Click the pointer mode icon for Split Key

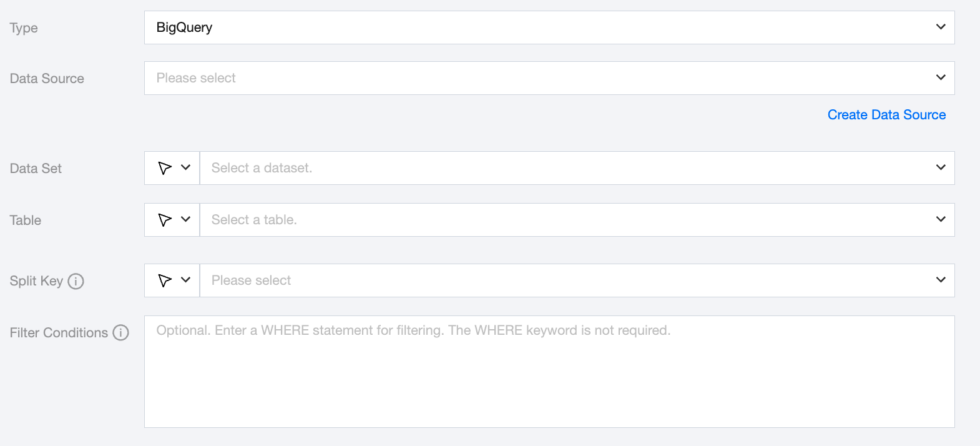point(165,280)
